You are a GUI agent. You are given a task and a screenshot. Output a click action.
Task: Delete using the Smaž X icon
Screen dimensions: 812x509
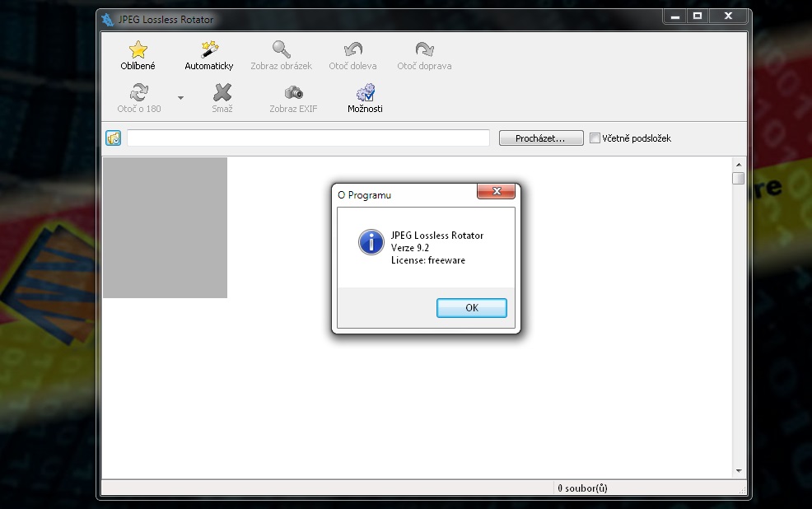[x=222, y=93]
